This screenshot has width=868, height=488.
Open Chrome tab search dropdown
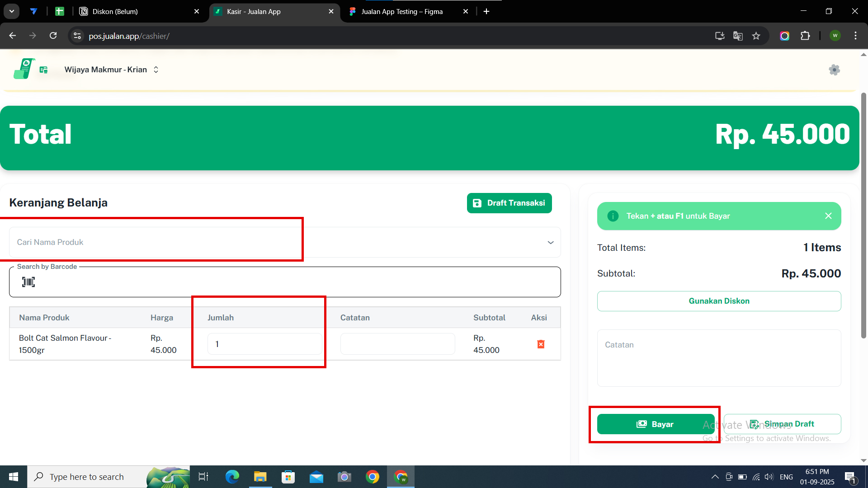[12, 11]
